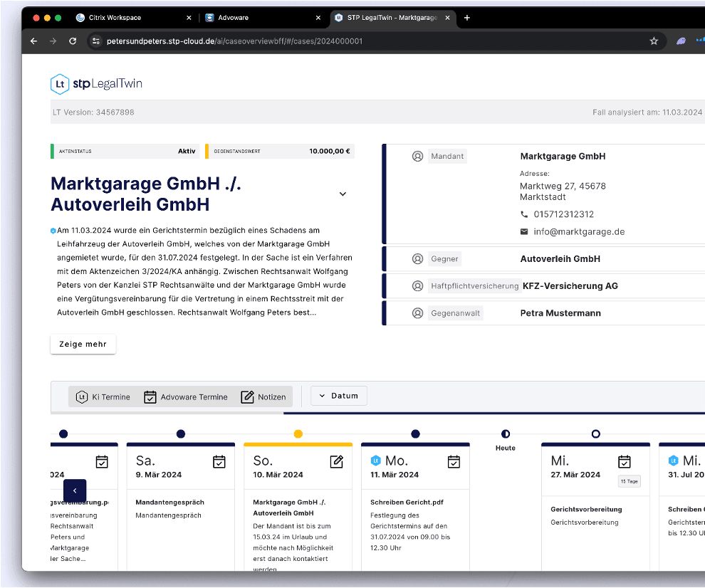
Task: Click the Petra Mustermann name
Action: coord(560,313)
